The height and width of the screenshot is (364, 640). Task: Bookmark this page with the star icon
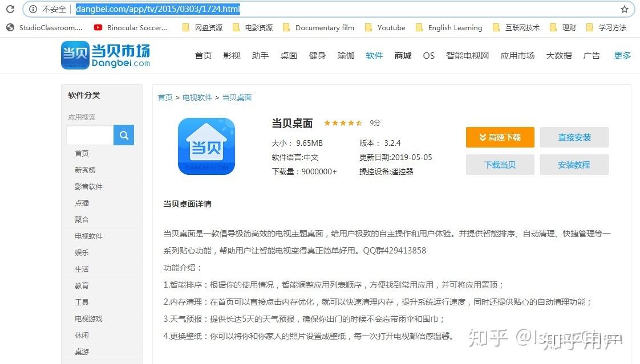pyautogui.click(x=625, y=9)
